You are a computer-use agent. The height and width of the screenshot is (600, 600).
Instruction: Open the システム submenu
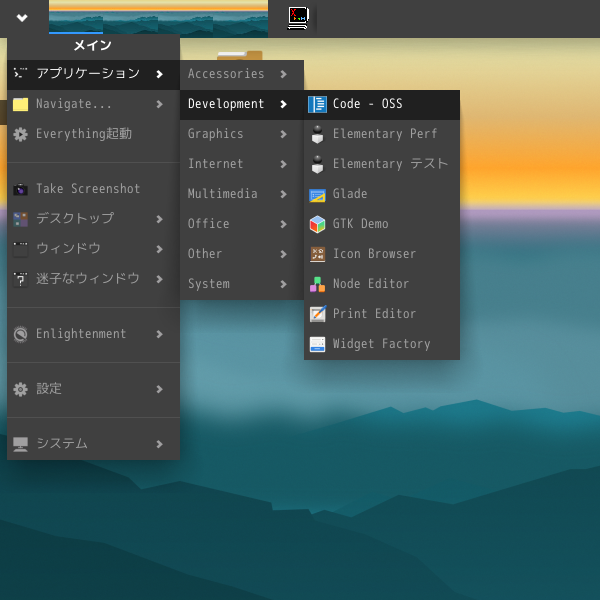tap(93, 444)
